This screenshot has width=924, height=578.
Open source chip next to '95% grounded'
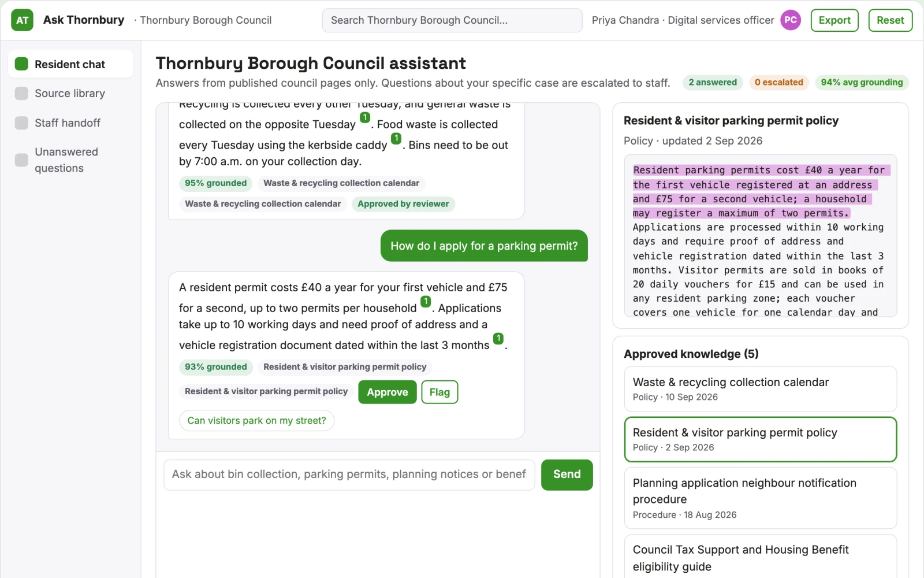coord(341,183)
